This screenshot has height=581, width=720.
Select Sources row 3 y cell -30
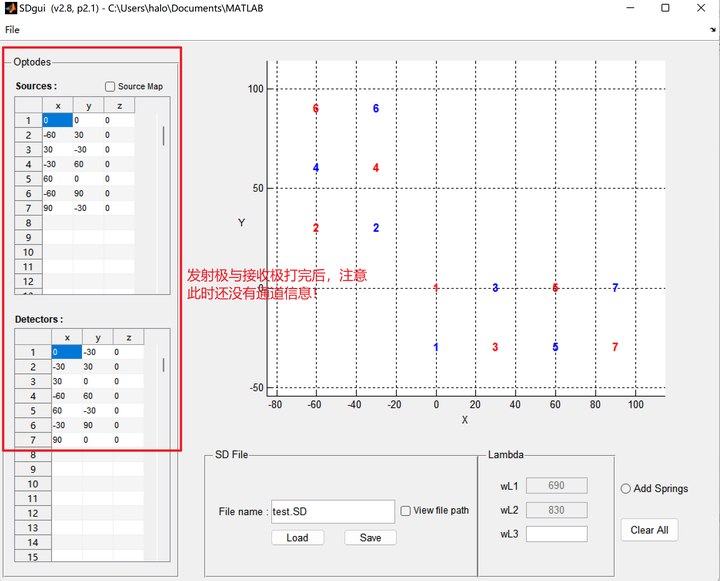88,150
